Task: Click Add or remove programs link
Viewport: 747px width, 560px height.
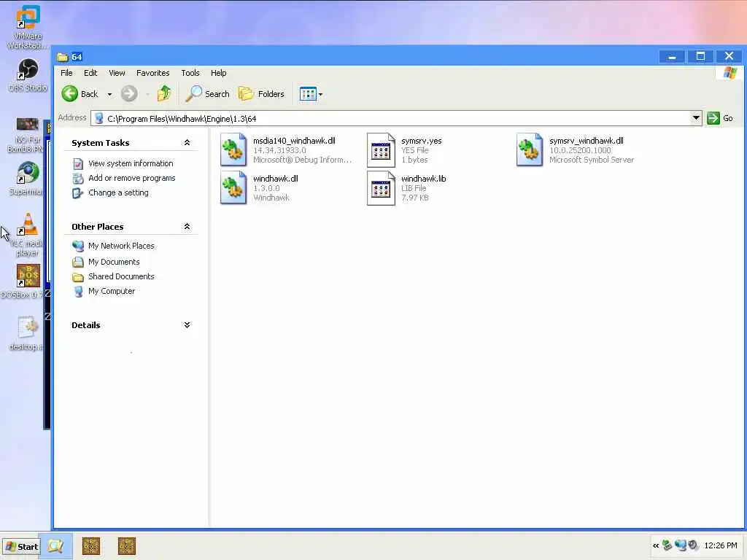Action: coord(131,178)
